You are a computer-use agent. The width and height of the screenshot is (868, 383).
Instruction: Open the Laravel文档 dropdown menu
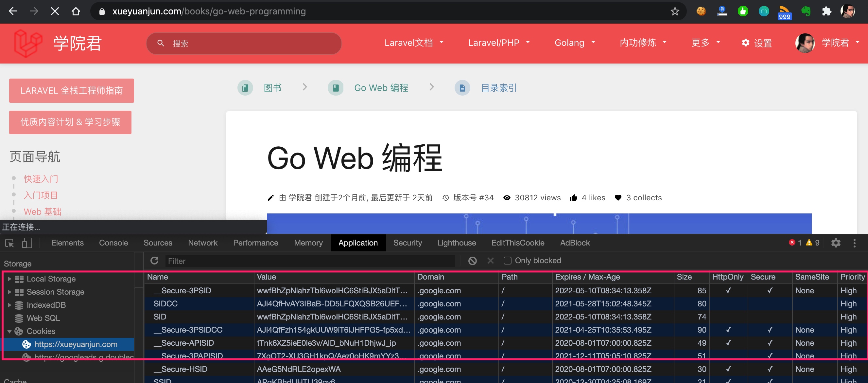tap(413, 43)
